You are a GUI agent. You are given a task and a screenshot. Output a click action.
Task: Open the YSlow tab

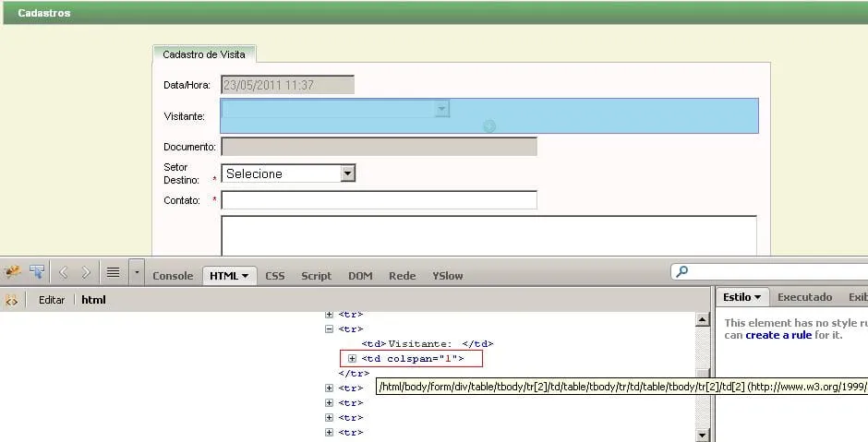(x=447, y=276)
